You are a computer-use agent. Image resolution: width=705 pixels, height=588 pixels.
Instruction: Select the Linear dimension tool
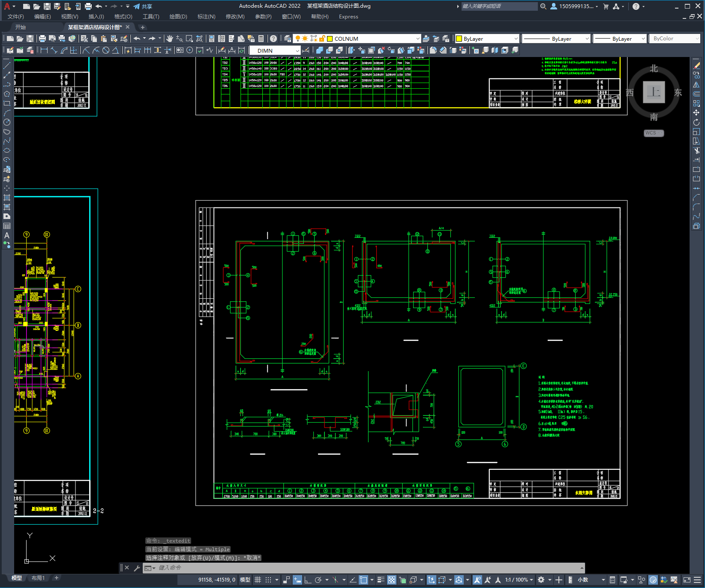44,50
